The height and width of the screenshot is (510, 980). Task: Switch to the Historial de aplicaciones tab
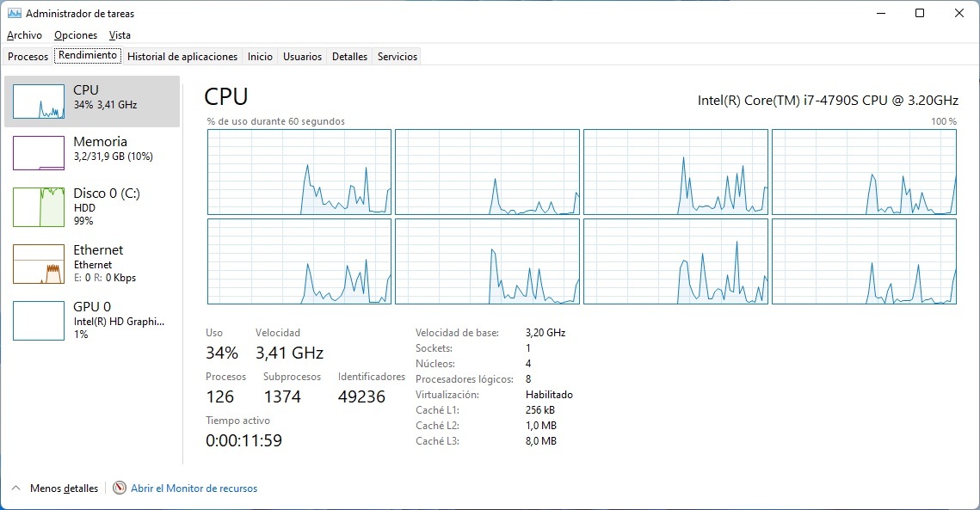pyautogui.click(x=182, y=57)
